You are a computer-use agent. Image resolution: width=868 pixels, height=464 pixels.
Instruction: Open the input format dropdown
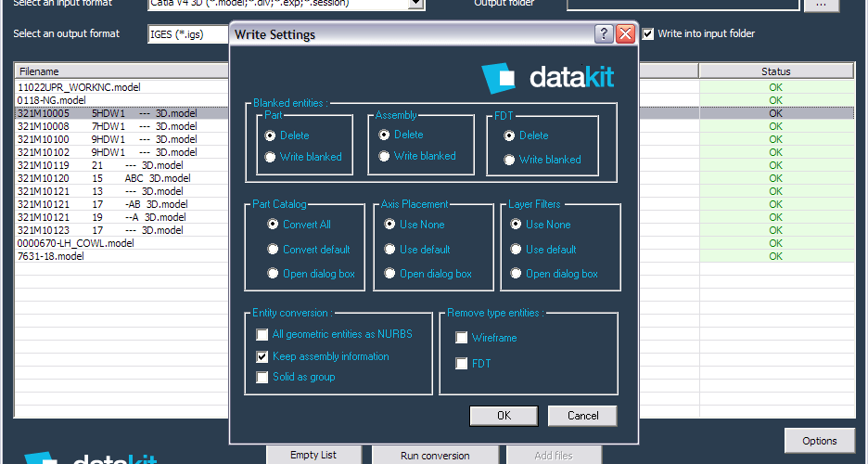(x=416, y=4)
